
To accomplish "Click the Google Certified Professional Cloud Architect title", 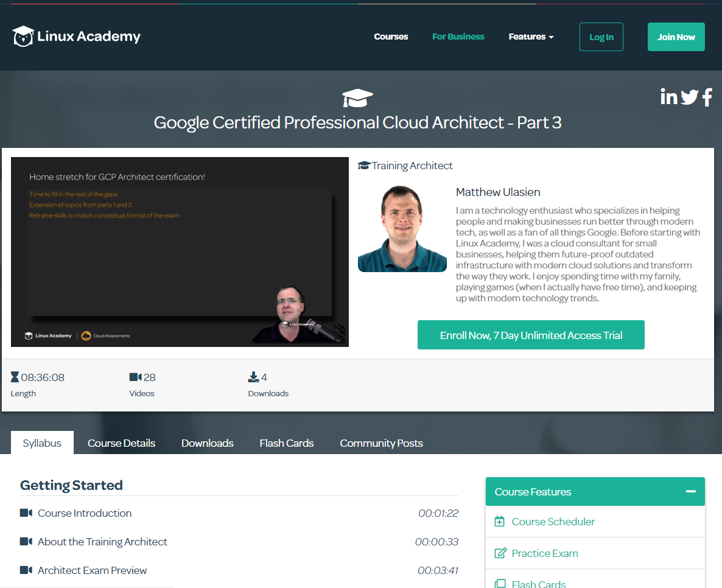I will click(357, 122).
